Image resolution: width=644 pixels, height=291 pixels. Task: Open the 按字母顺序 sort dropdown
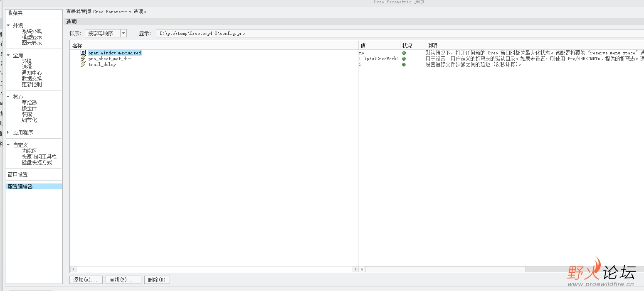point(123,33)
